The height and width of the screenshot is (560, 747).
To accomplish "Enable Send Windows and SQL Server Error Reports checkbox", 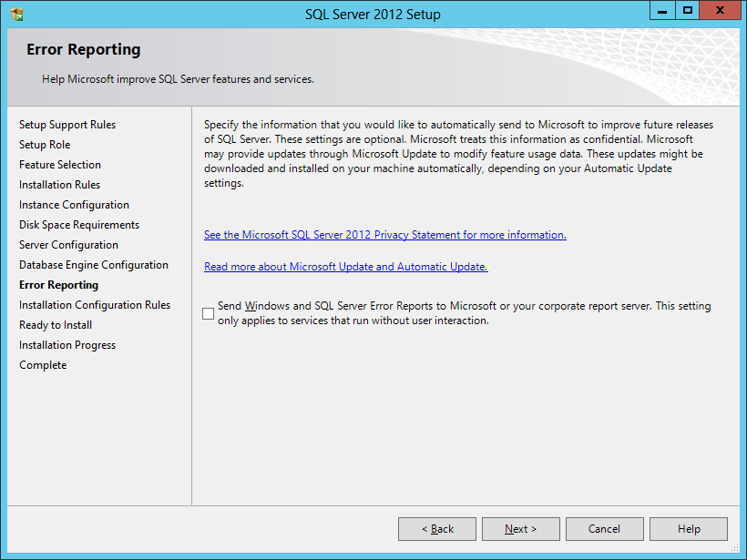I will coord(209,313).
